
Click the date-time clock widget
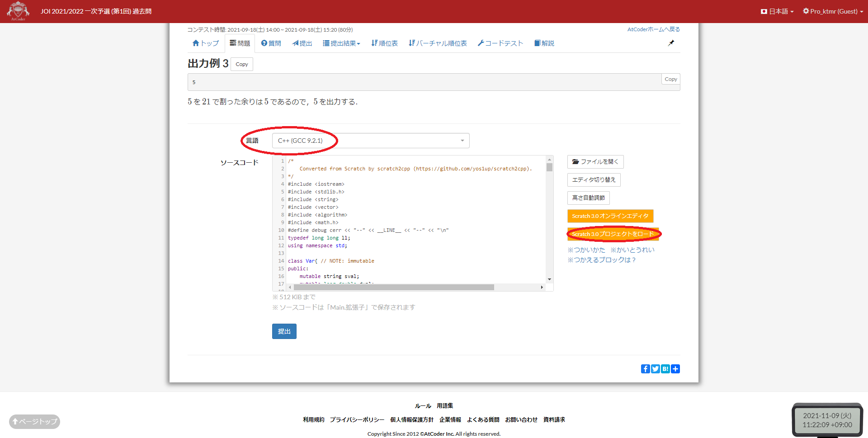(x=827, y=420)
